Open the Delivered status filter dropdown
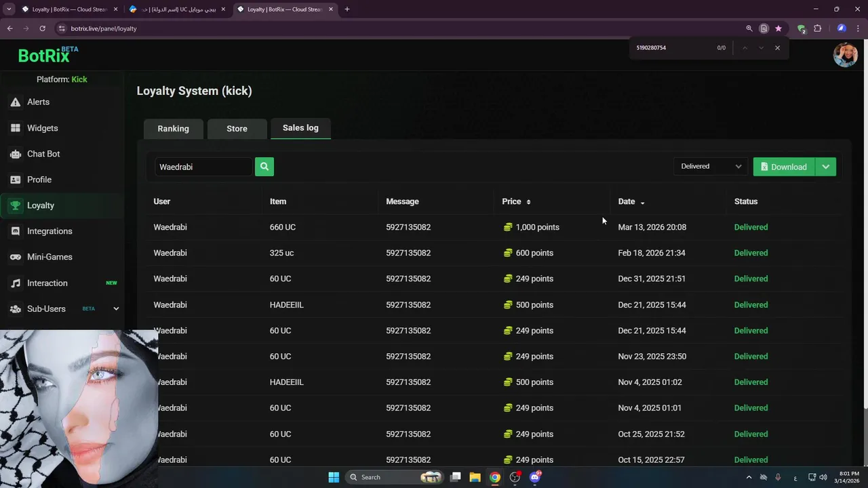 pyautogui.click(x=711, y=167)
